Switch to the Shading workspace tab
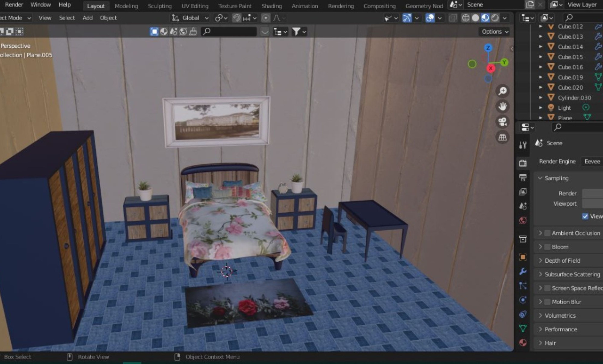Viewport: 603px width, 364px height. click(272, 6)
